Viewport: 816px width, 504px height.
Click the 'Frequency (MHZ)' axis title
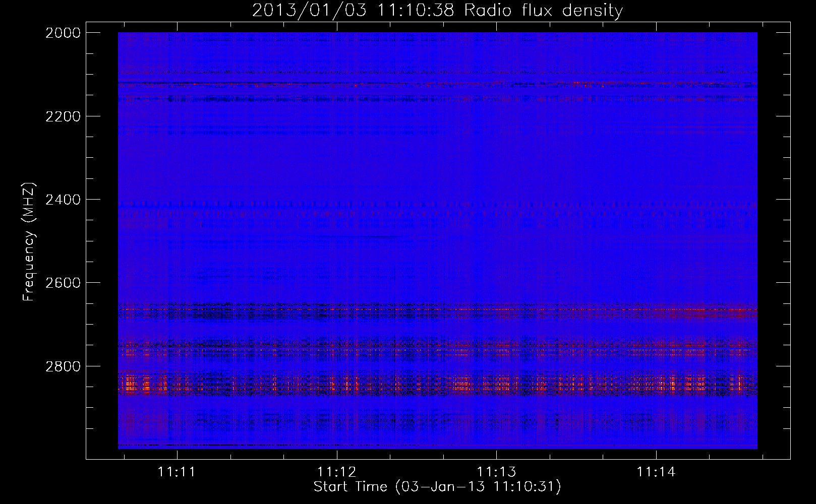point(29,242)
